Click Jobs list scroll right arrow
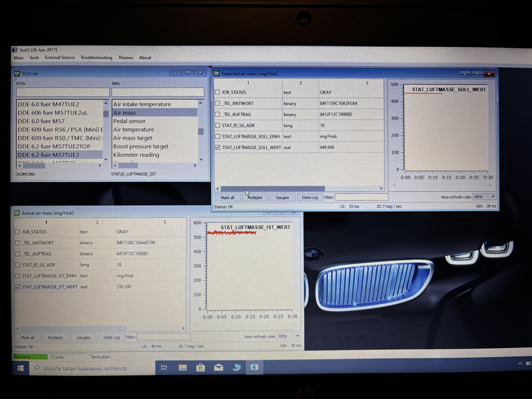532x399 pixels. [195, 165]
